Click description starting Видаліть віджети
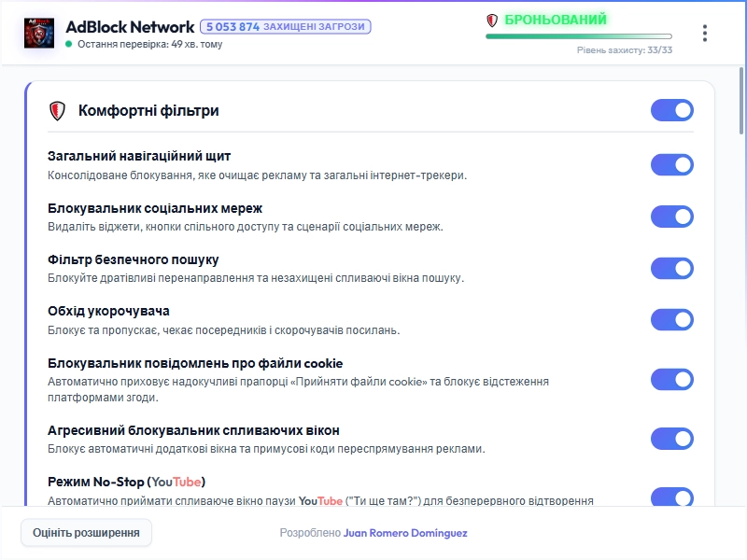 click(246, 227)
